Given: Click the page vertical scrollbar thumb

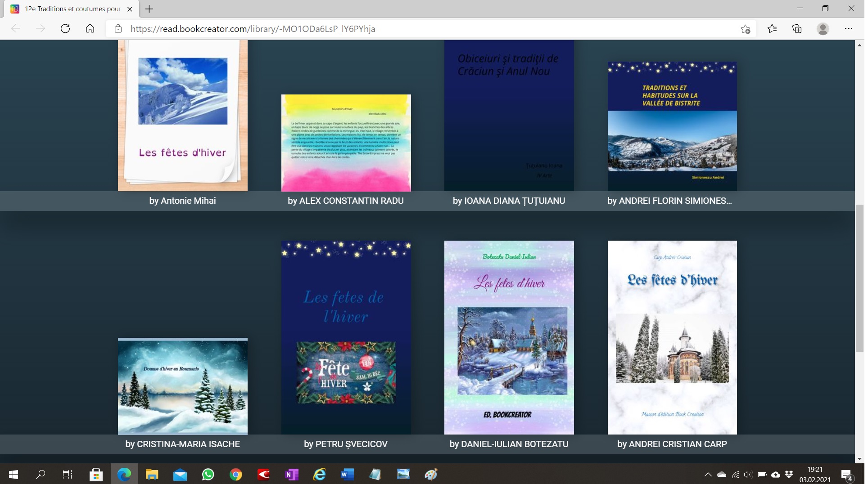Looking at the screenshot, I should tap(859, 279).
